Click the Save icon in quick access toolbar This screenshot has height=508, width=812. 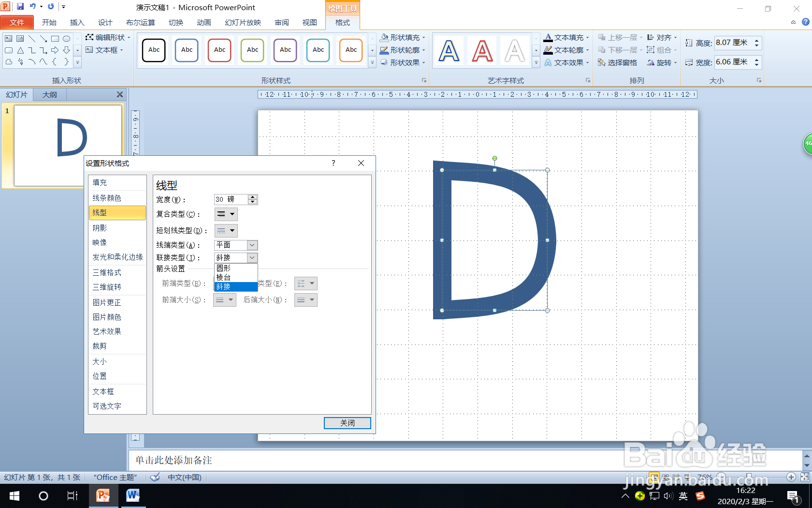coord(20,6)
